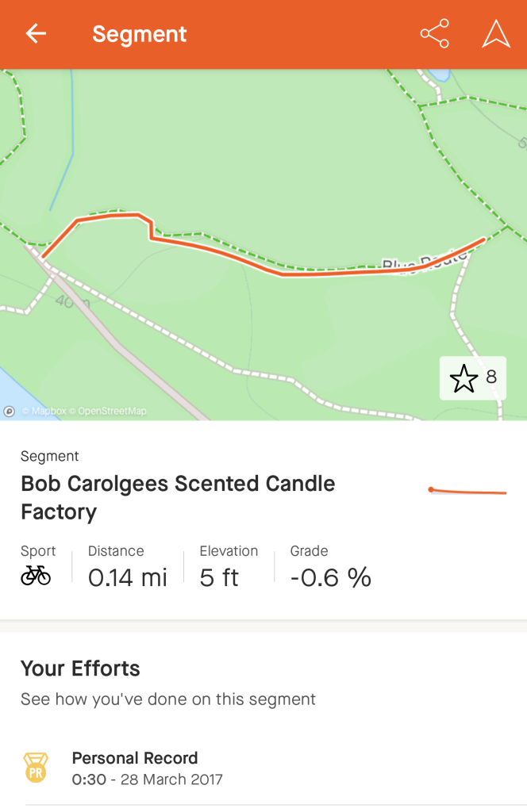Screen dimensions: 527x812
Task: Click the Mapbox logo icon
Action: pyautogui.click(x=10, y=411)
